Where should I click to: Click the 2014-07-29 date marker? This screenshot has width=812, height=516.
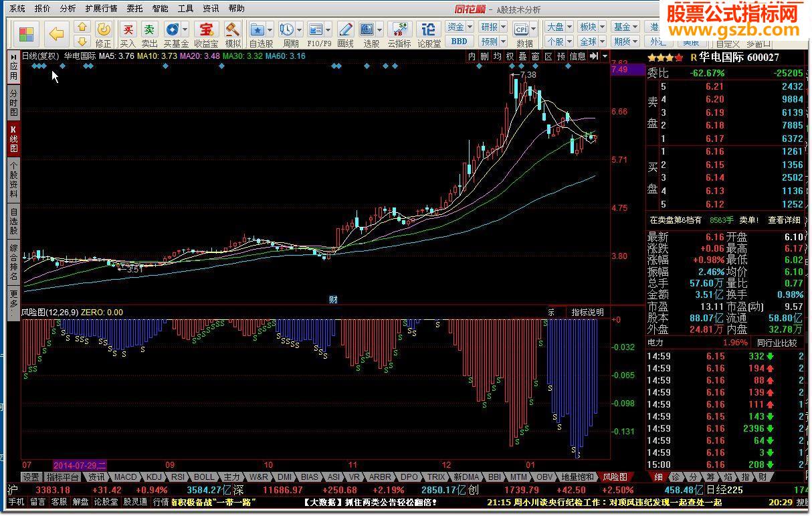[x=80, y=464]
